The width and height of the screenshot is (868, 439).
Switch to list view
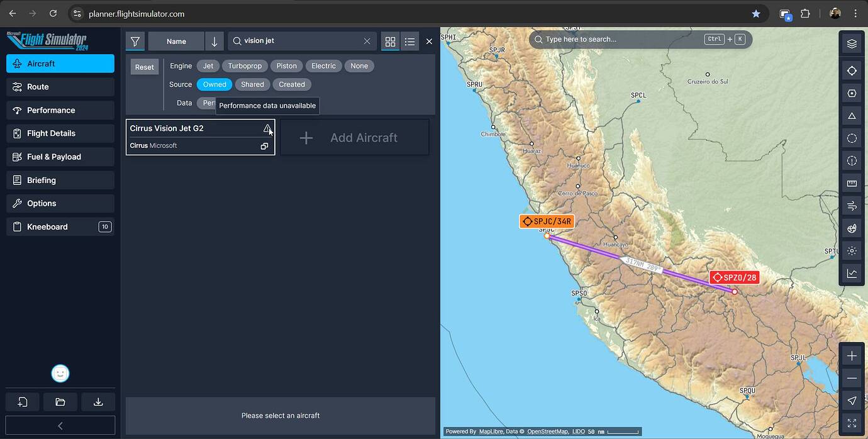(410, 42)
